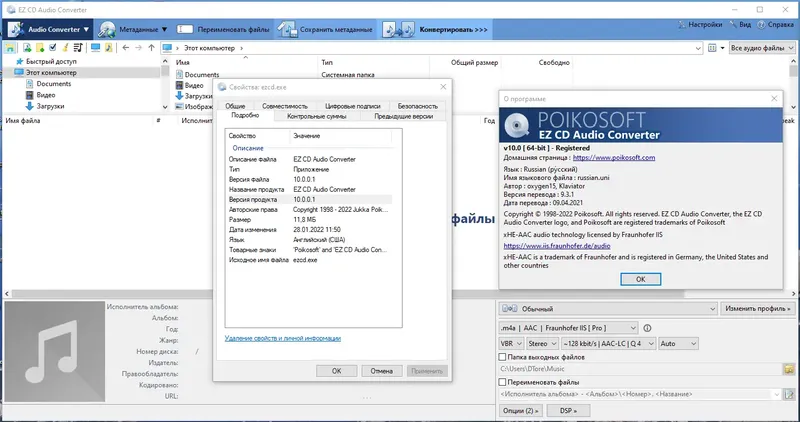Click Удаление свойств и личной информации link
The width and height of the screenshot is (800, 422).
(x=283, y=338)
